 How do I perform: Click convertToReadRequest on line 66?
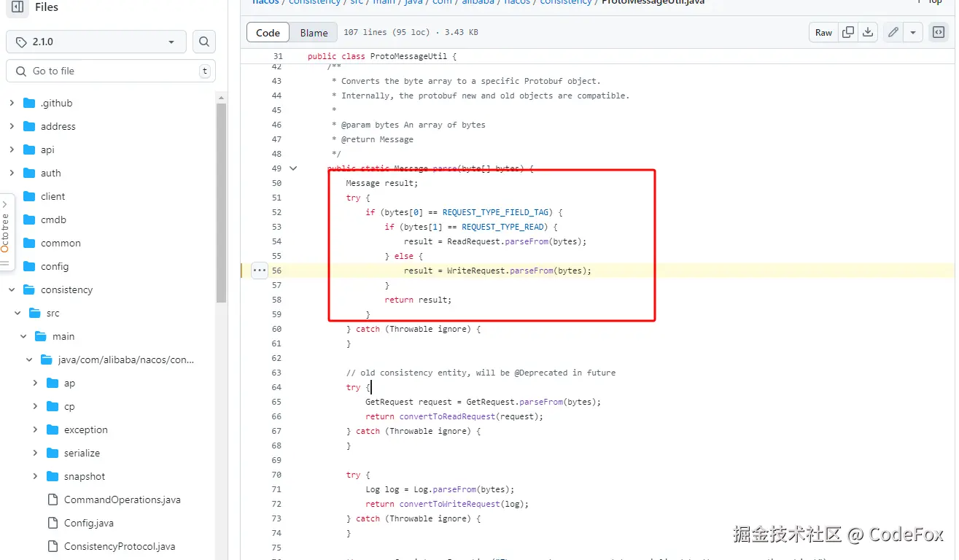(447, 416)
